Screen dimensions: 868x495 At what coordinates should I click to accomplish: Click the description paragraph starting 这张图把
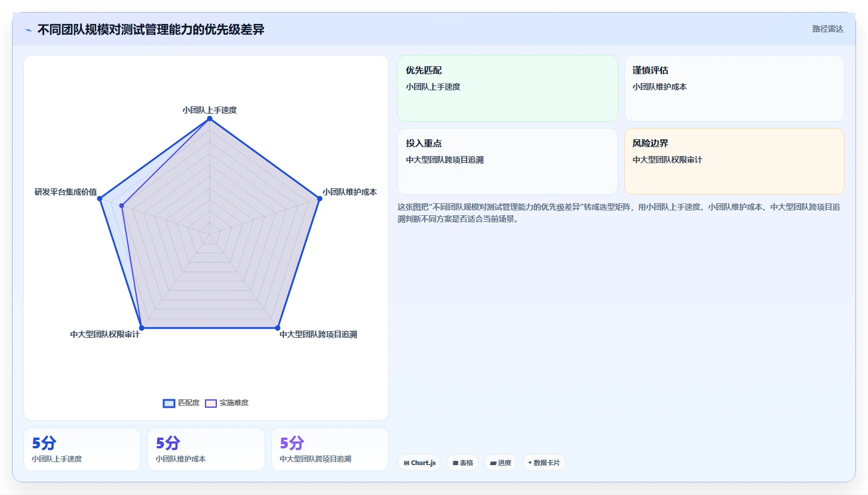pos(619,213)
